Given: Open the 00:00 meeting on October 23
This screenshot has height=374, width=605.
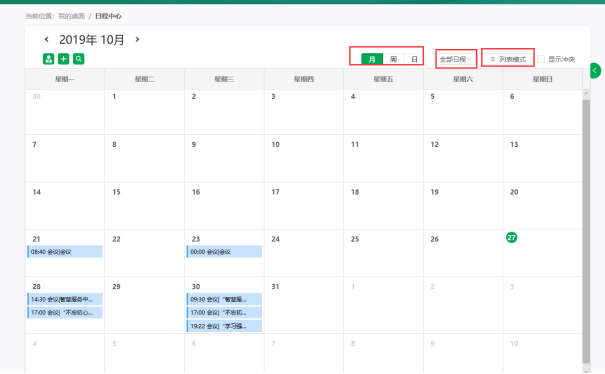Looking at the screenshot, I should pos(224,252).
